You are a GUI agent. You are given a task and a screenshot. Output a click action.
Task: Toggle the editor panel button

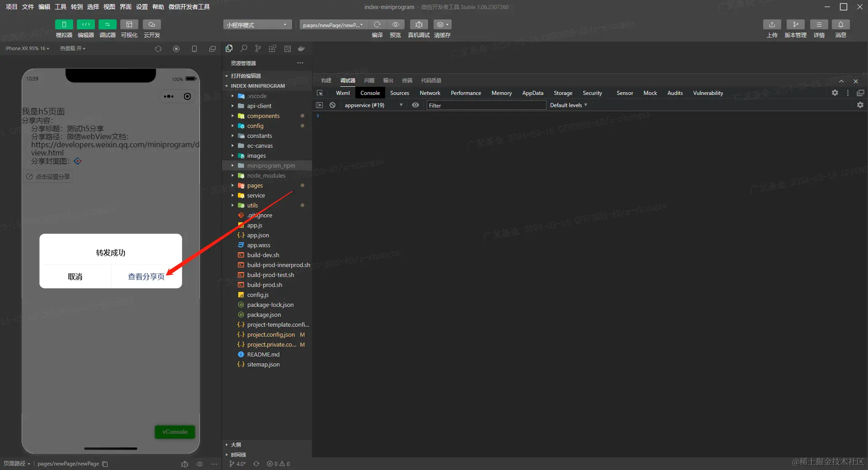click(x=85, y=24)
